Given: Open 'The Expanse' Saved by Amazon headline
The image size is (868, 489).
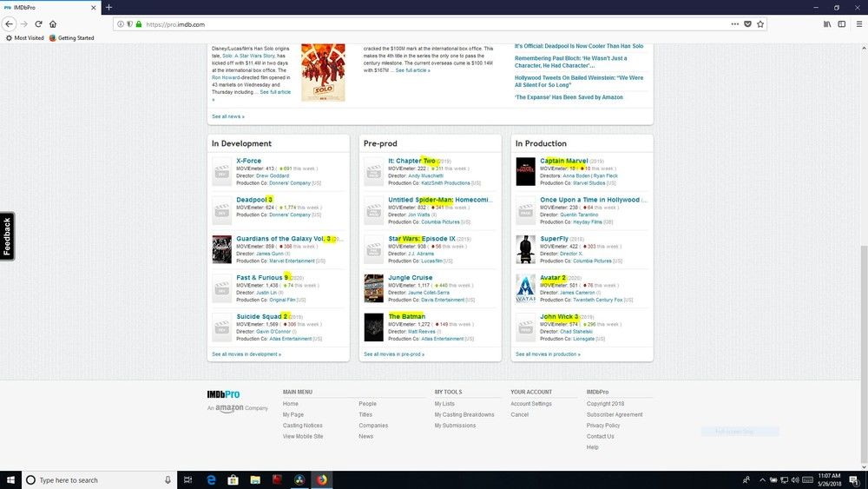Looking at the screenshot, I should tap(569, 97).
